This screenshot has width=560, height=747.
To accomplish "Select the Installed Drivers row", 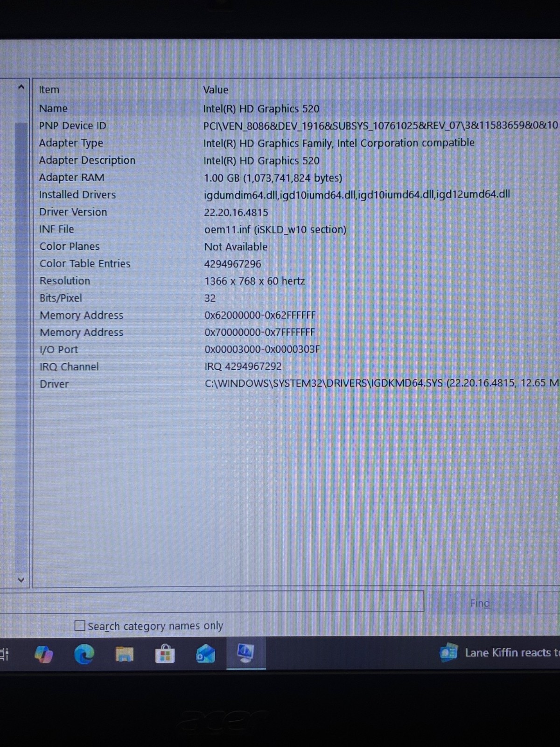I will [x=297, y=195].
